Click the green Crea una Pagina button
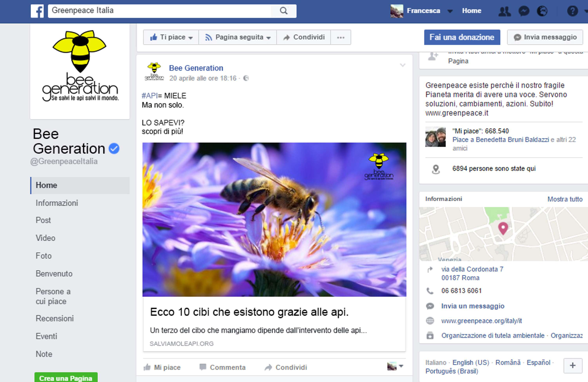Image resolution: width=588 pixels, height=382 pixels. pos(66,377)
